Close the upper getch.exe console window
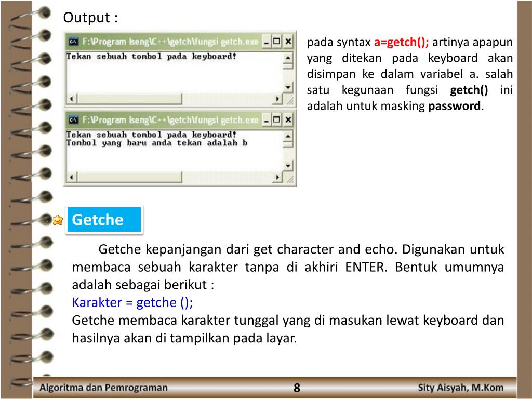Image resolution: width=532 pixels, height=399 pixels. coord(288,42)
